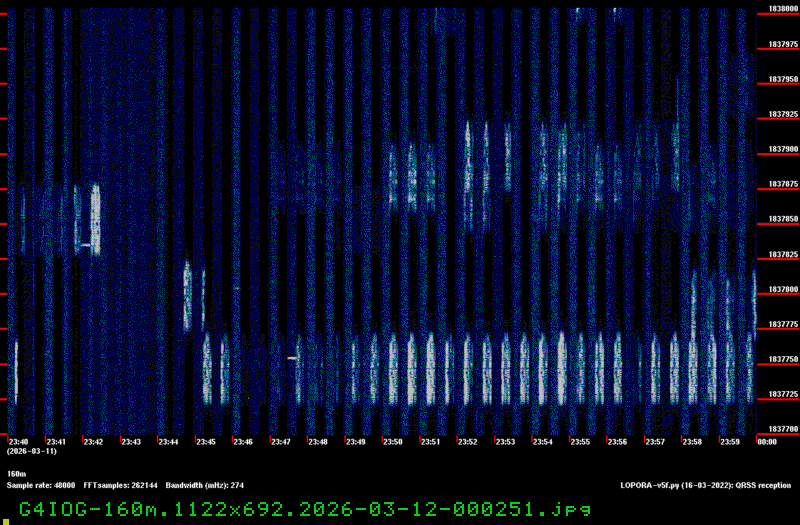This screenshot has width=800, height=525.
Task: Select the 23:43 time axis label
Action: (x=131, y=442)
